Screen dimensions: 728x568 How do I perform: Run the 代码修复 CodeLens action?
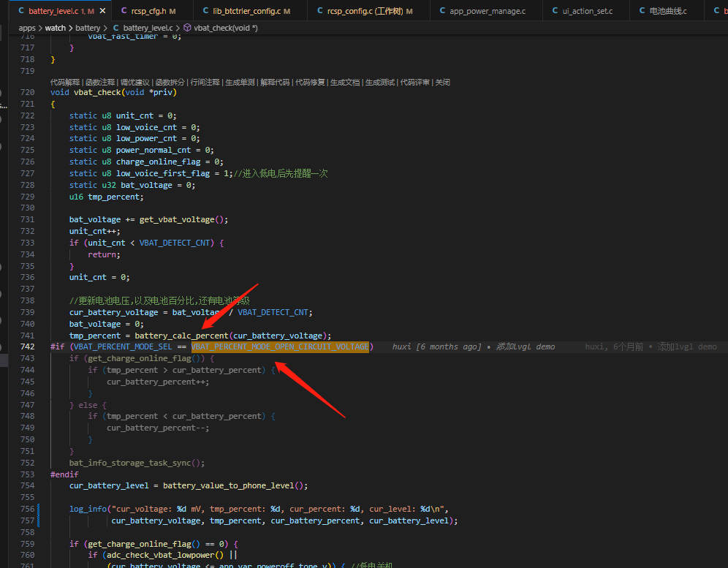tap(310, 82)
